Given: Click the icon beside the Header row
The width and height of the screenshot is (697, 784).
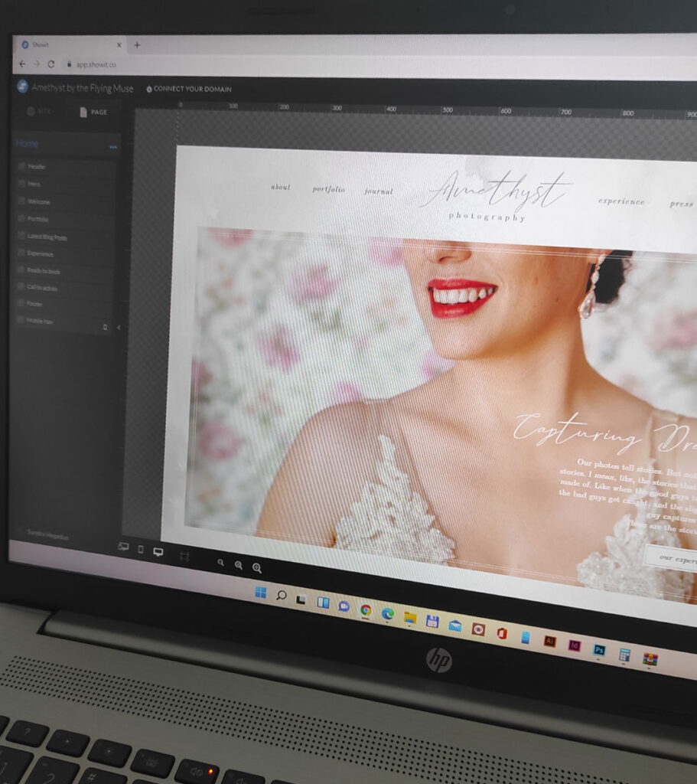Looking at the screenshot, I should [x=21, y=166].
